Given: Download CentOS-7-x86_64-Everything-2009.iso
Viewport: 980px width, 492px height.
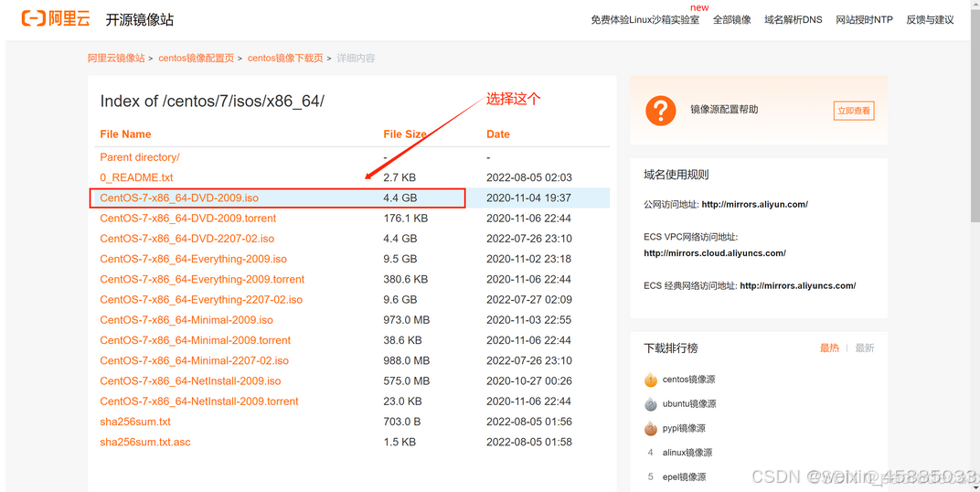Looking at the screenshot, I should (x=194, y=259).
